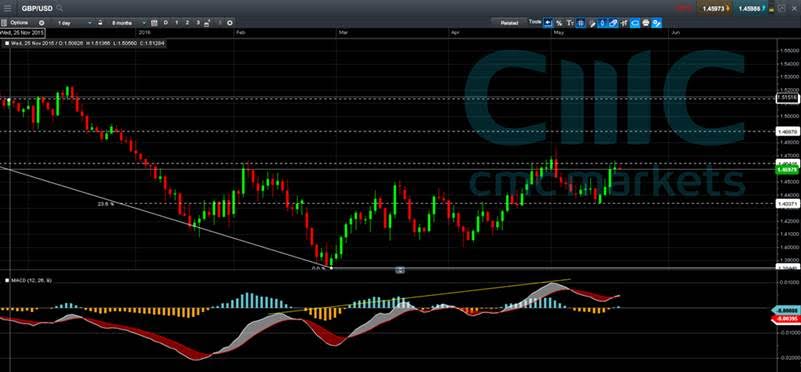Select chart preset 1

point(177,23)
